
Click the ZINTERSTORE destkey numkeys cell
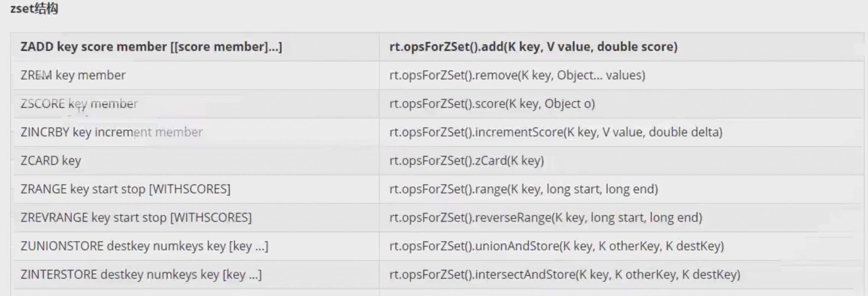coord(141,275)
